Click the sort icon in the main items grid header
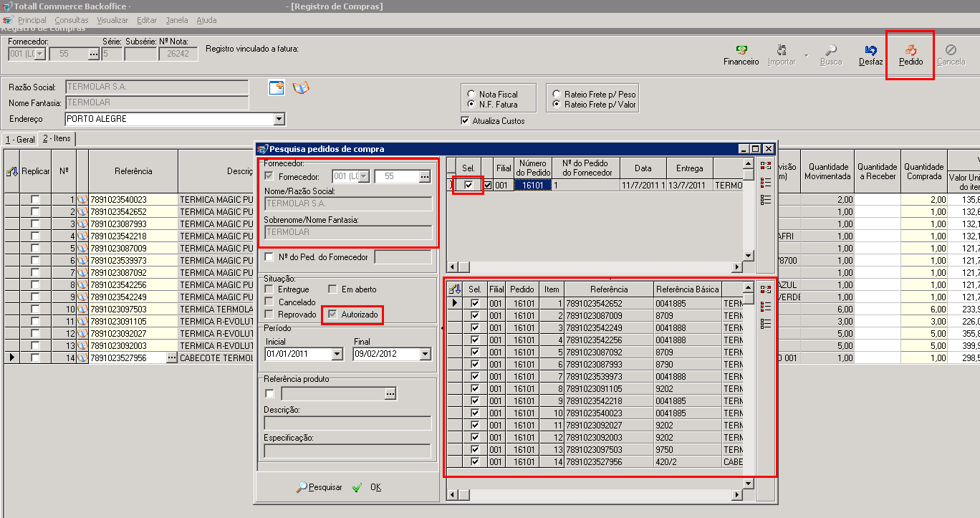The height and width of the screenshot is (518, 980). (x=12, y=171)
